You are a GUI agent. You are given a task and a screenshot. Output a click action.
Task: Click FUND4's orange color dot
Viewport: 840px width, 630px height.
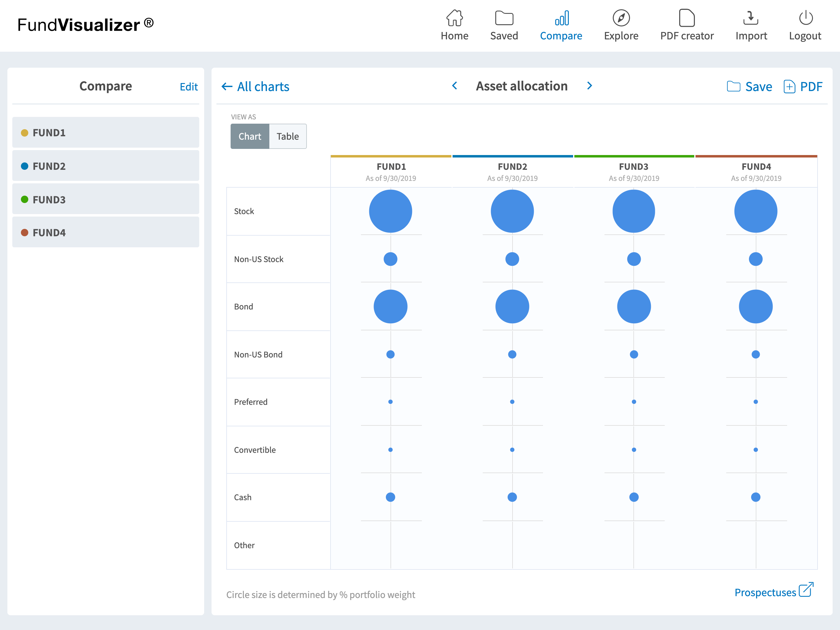coord(25,233)
